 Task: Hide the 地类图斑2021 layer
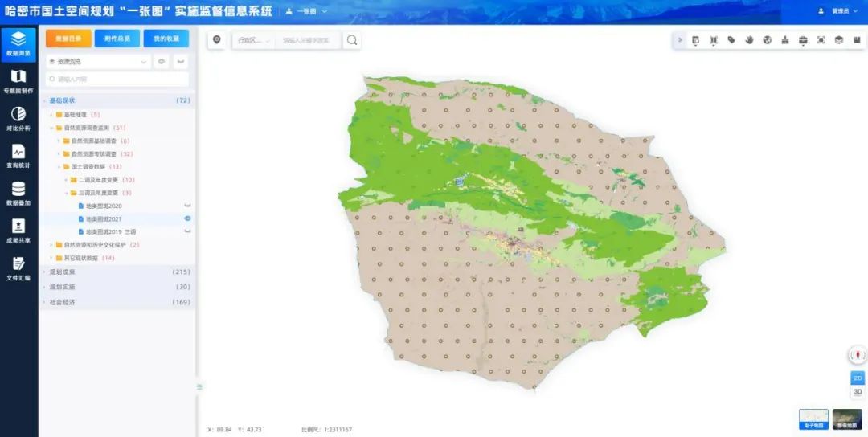coord(187,219)
